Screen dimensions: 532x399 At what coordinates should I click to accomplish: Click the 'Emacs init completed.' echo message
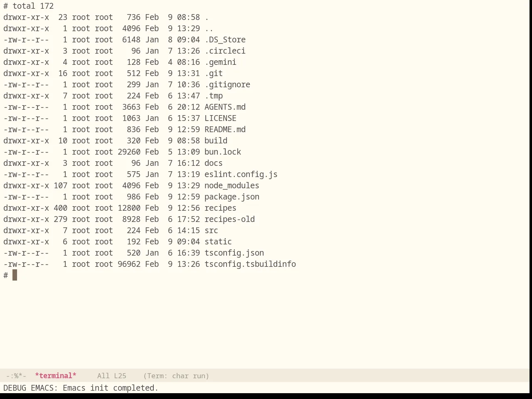[x=111, y=388]
